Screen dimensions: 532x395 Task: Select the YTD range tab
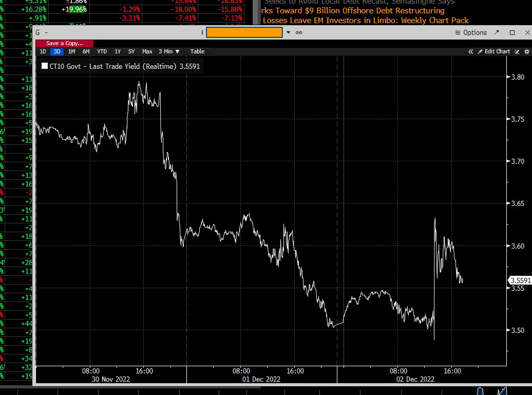(x=102, y=51)
